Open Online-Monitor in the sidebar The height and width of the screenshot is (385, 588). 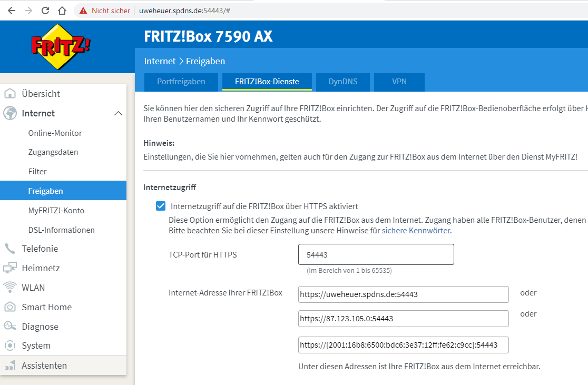tap(55, 133)
